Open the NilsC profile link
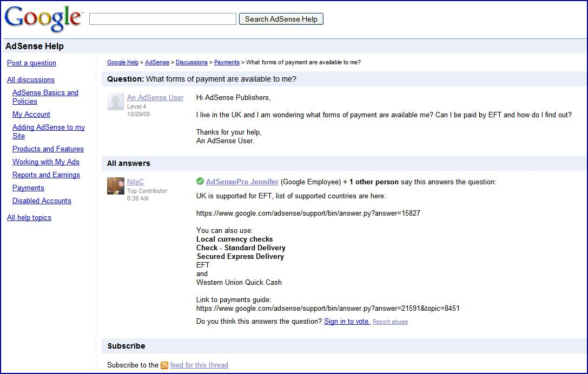The width and height of the screenshot is (588, 374). (x=135, y=182)
